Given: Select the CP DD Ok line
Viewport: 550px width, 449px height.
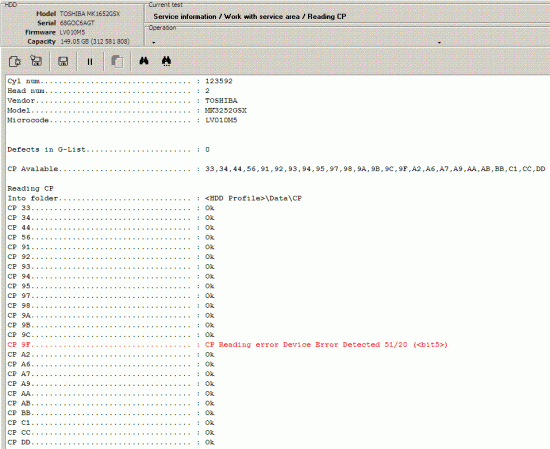Looking at the screenshot, I should pyautogui.click(x=111, y=442).
